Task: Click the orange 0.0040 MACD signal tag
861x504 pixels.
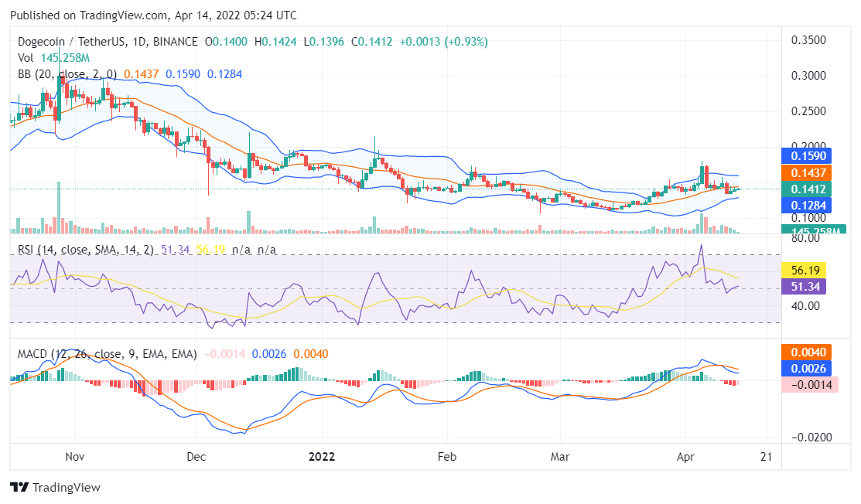Action: pos(809,351)
